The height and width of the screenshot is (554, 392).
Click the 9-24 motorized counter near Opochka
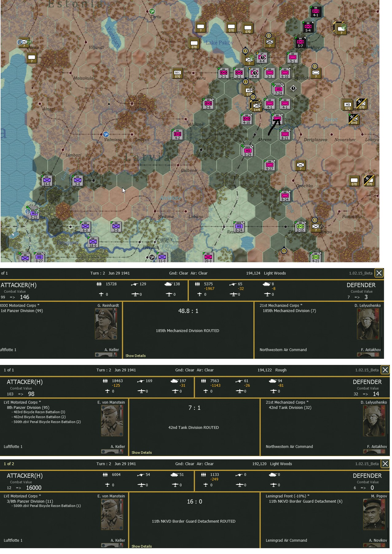tap(285, 196)
